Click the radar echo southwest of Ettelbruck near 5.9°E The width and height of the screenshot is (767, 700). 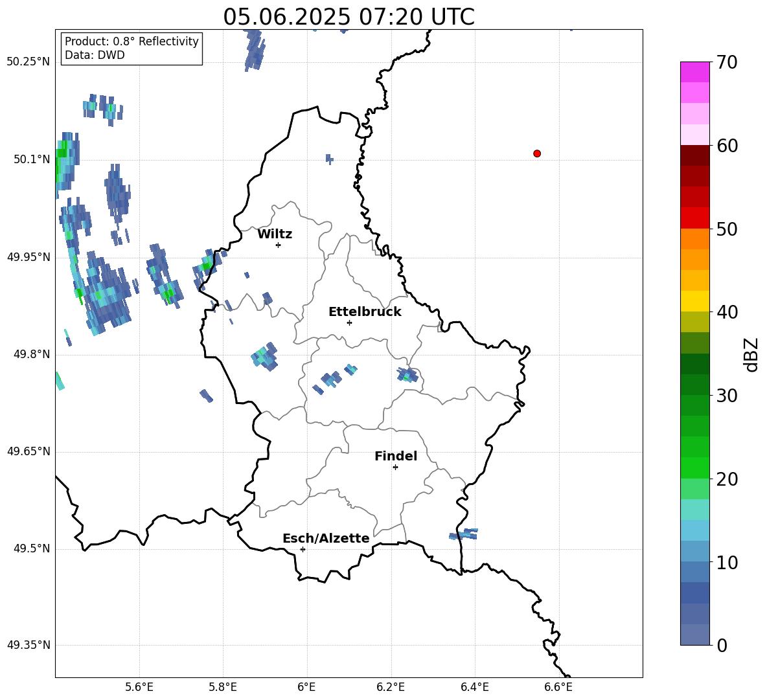point(265,356)
